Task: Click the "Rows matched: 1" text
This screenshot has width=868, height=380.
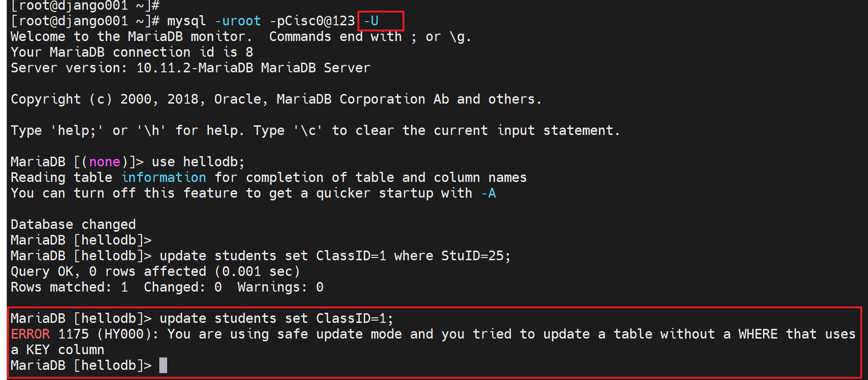Action: tap(69, 287)
